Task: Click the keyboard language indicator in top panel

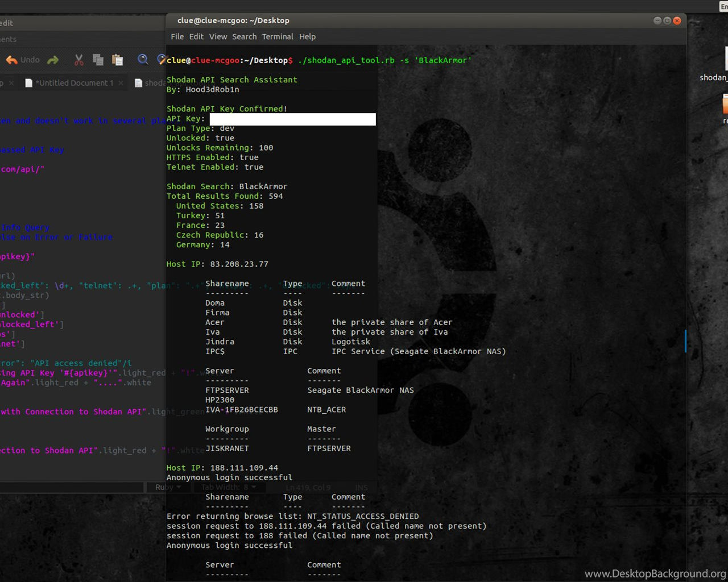Action: click(x=723, y=6)
